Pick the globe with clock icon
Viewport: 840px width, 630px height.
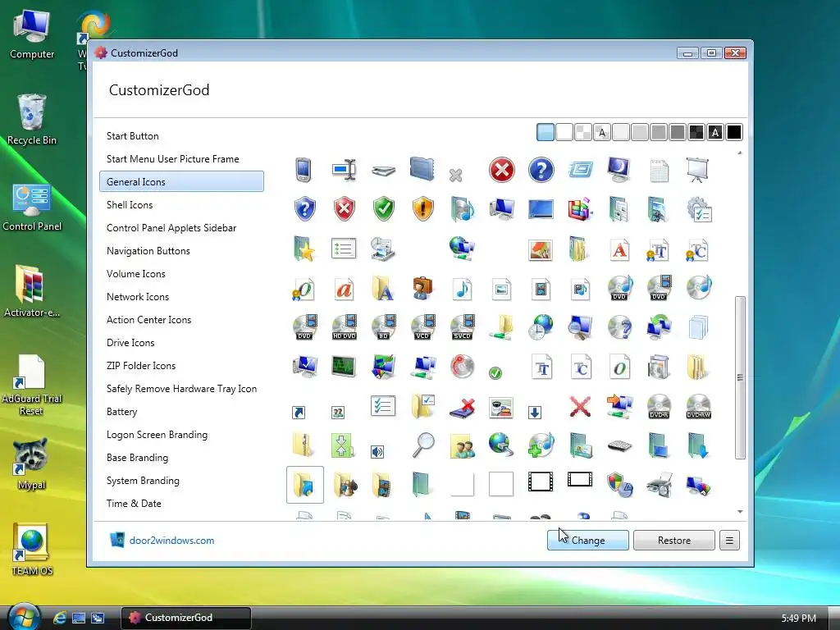[x=541, y=326]
